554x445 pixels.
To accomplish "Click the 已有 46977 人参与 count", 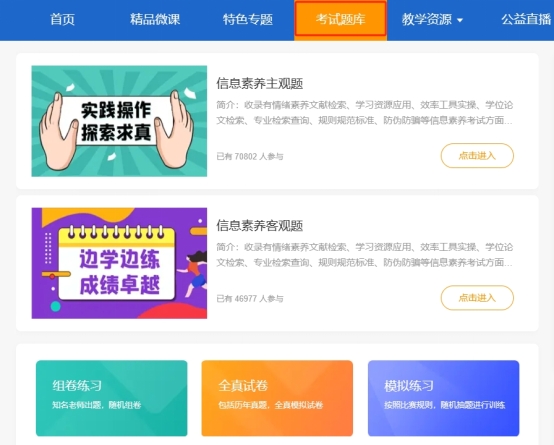I will tap(250, 299).
